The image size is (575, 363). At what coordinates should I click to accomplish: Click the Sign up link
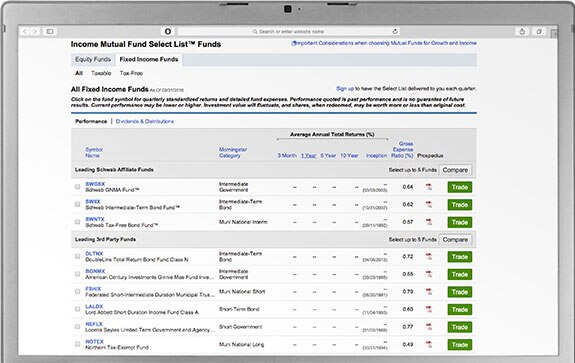pos(345,89)
